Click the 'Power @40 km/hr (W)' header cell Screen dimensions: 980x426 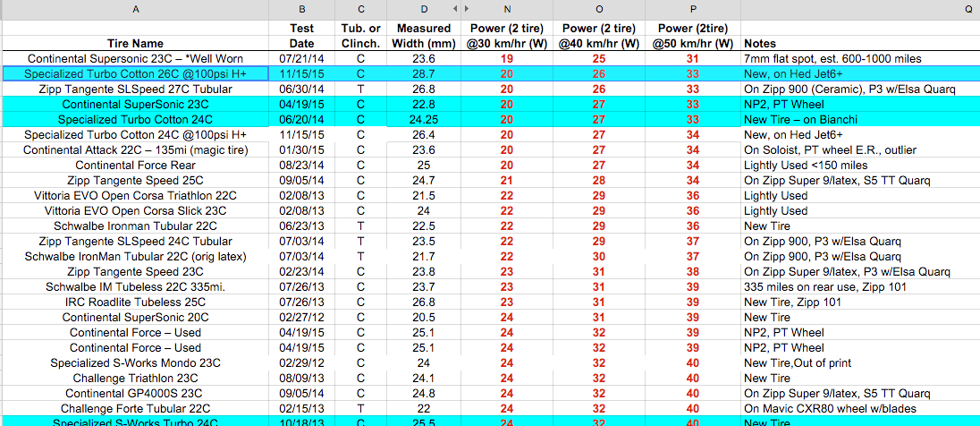click(x=599, y=36)
